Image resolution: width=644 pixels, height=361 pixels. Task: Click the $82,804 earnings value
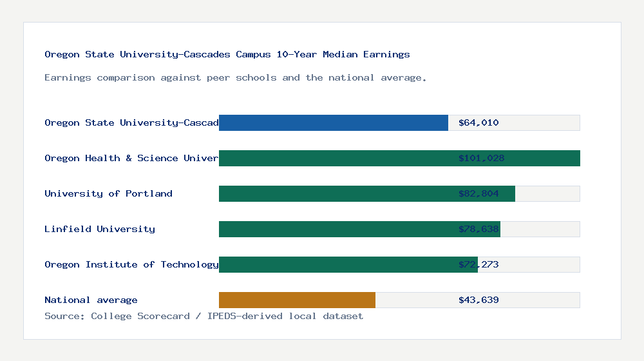pyautogui.click(x=478, y=193)
